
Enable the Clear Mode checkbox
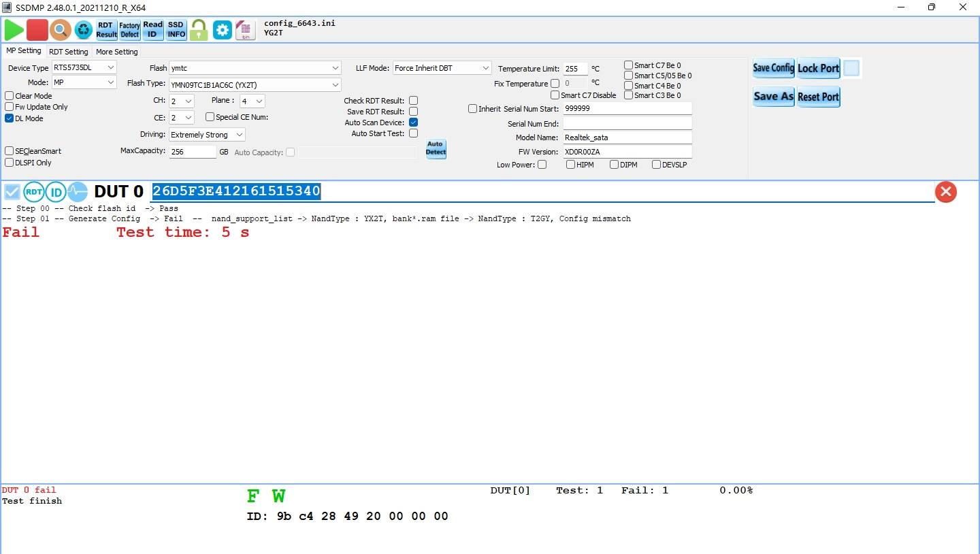pyautogui.click(x=10, y=96)
